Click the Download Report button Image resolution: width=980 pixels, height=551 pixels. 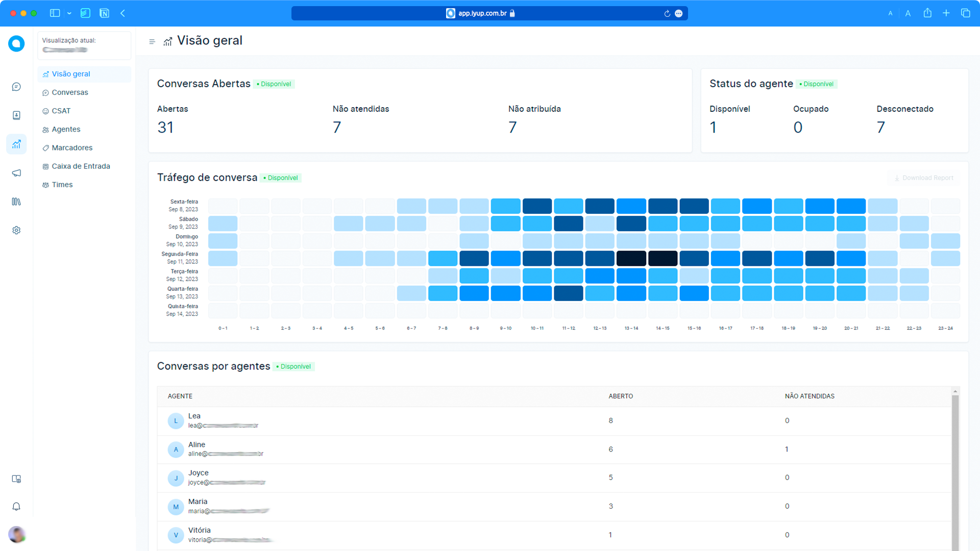pyautogui.click(x=923, y=178)
